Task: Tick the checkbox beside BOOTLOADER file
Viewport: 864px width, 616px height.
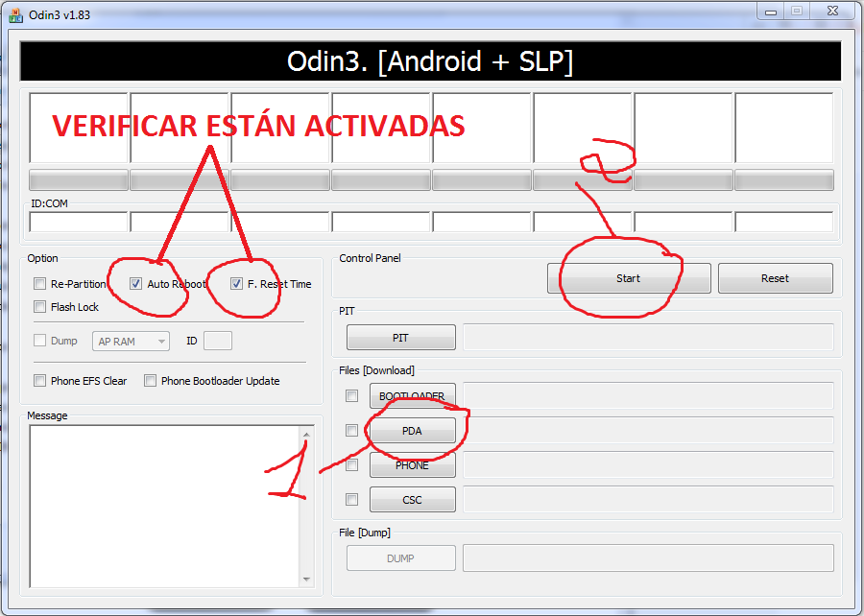Action: point(351,396)
